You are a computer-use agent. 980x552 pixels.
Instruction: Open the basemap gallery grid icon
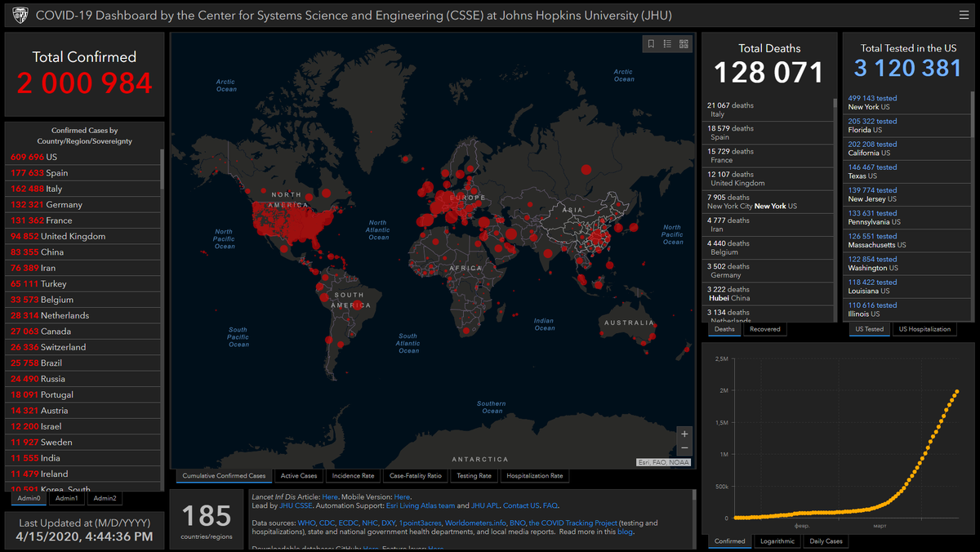coord(684,44)
